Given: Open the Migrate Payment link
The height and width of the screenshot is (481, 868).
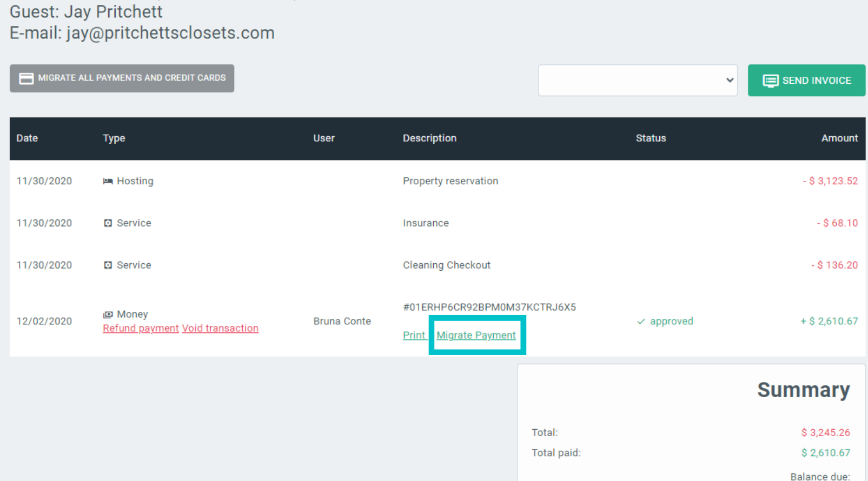Looking at the screenshot, I should pos(476,336).
